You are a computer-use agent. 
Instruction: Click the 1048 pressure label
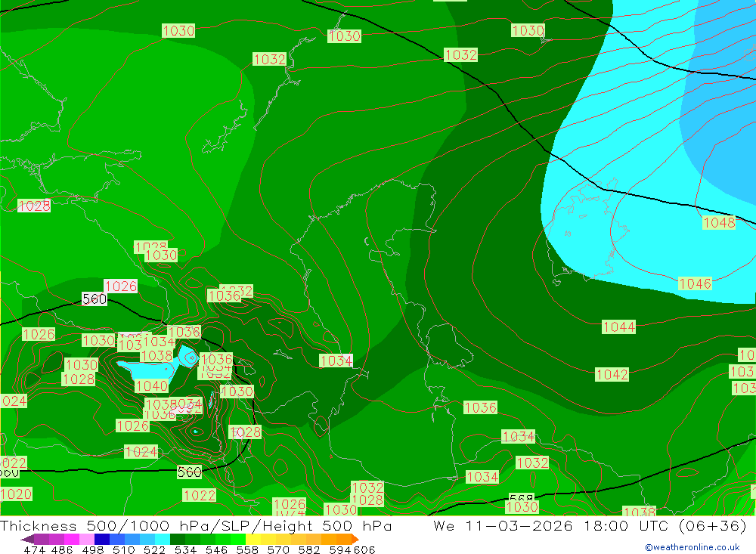[720, 222]
